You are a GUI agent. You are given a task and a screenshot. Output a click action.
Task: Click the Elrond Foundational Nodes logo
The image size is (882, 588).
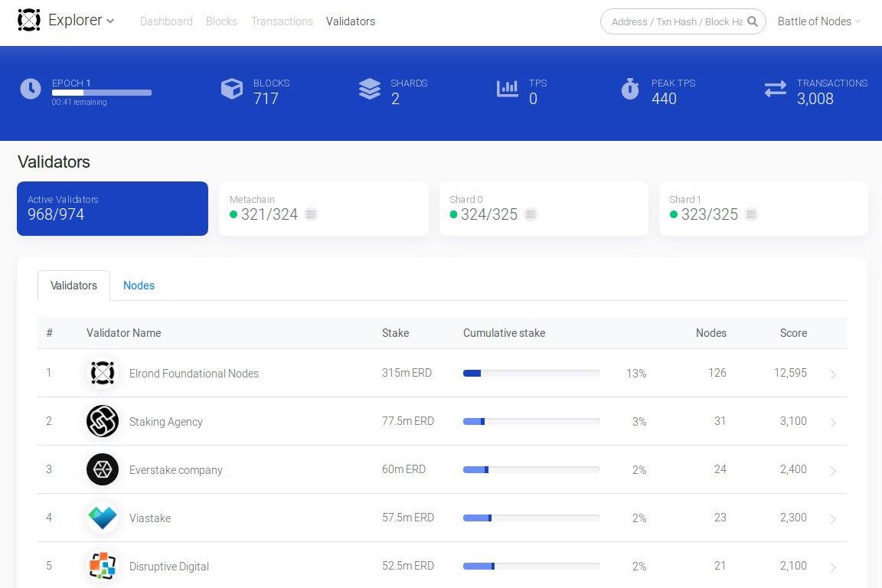pos(103,373)
